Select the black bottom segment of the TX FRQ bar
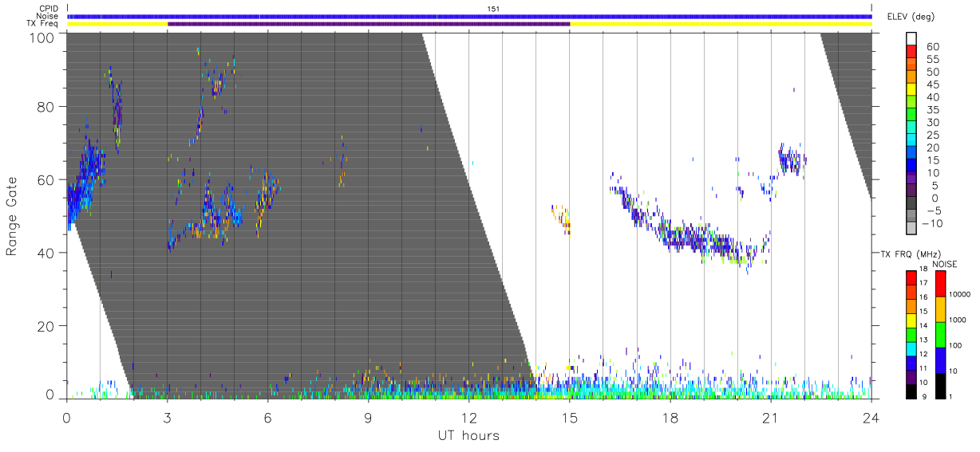 tap(911, 390)
